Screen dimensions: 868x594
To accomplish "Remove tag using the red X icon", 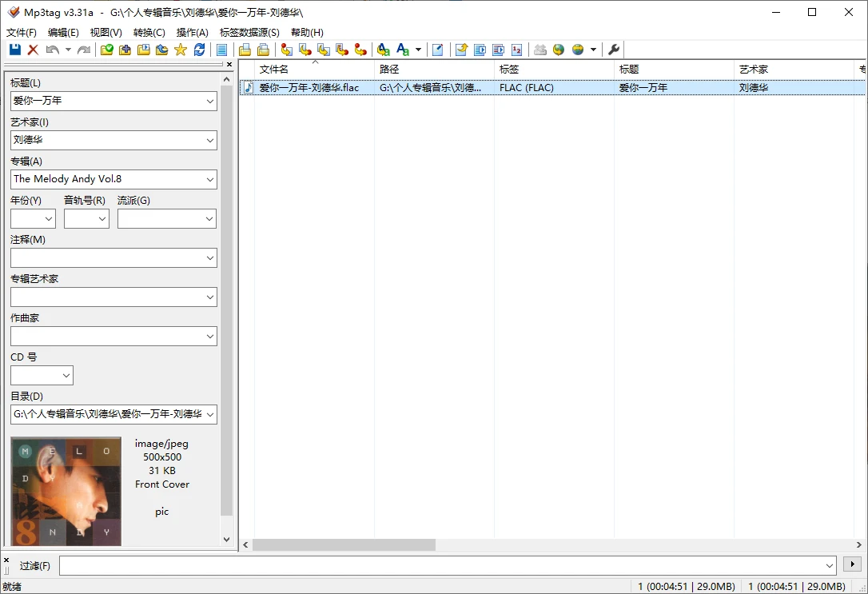I will (32, 49).
